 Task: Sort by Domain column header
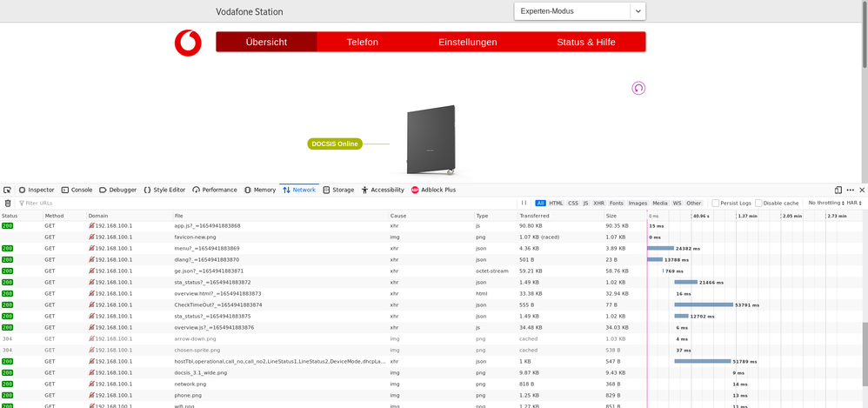tap(130, 216)
